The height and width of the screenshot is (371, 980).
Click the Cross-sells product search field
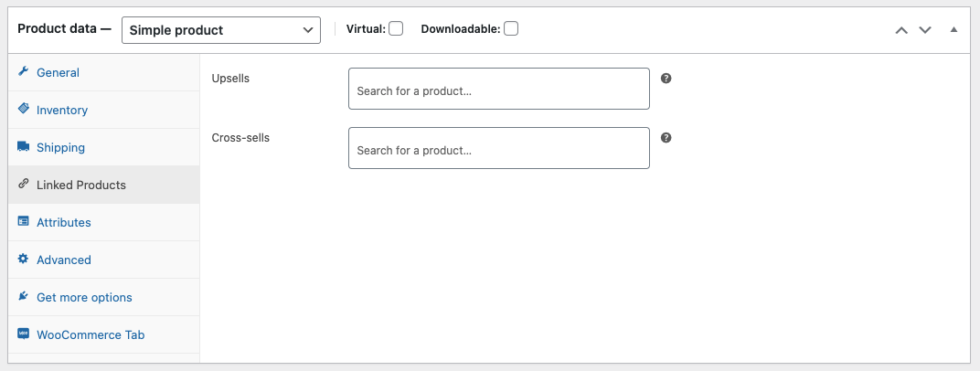click(499, 148)
